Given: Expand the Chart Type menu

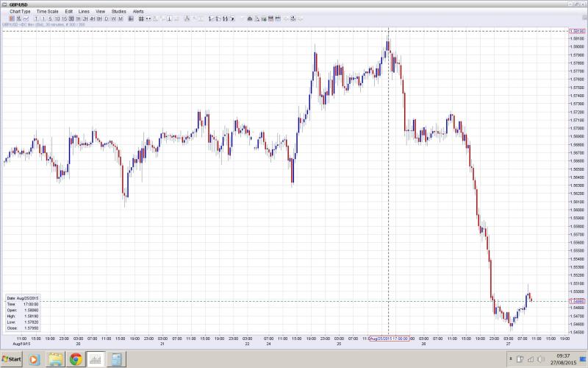Looking at the screenshot, I should click(x=20, y=12).
